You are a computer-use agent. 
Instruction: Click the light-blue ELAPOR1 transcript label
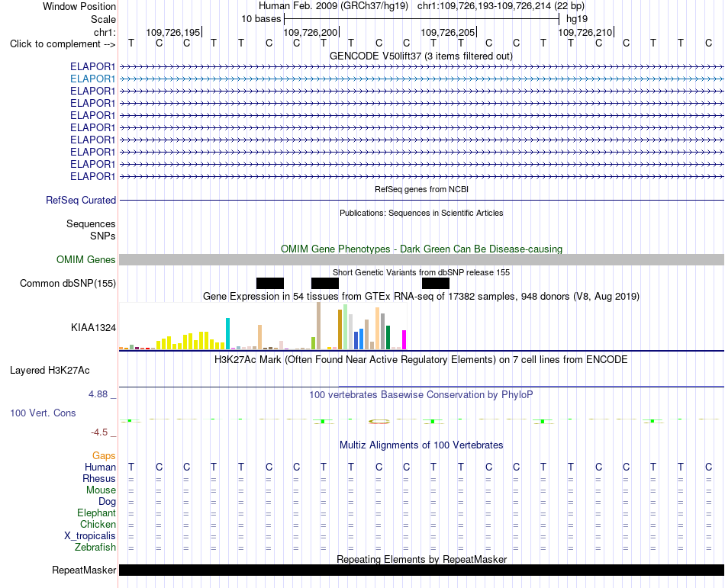pyautogui.click(x=92, y=79)
